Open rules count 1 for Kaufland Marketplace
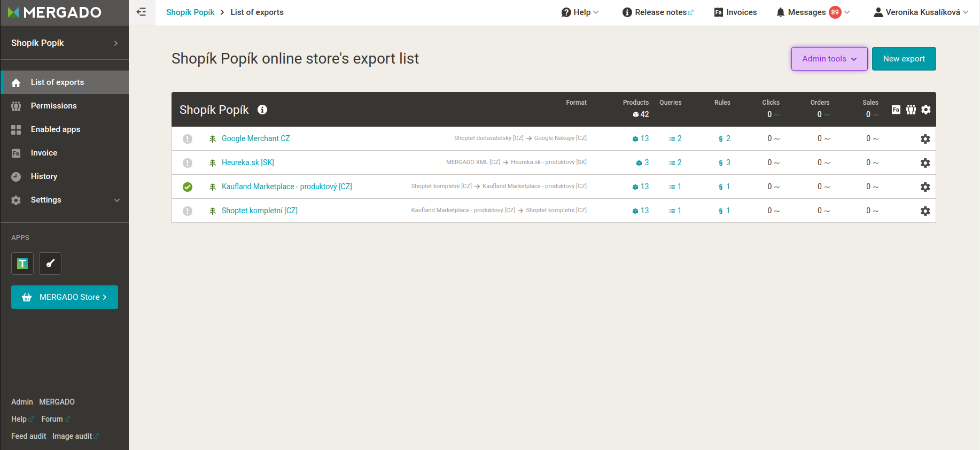980x450 pixels. pos(725,187)
